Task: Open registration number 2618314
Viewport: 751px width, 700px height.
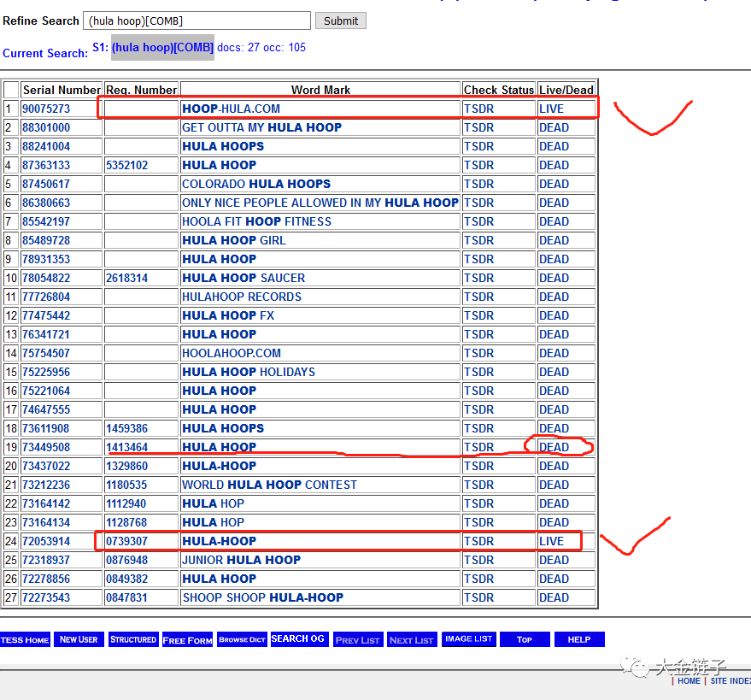Action: pyautogui.click(x=127, y=278)
